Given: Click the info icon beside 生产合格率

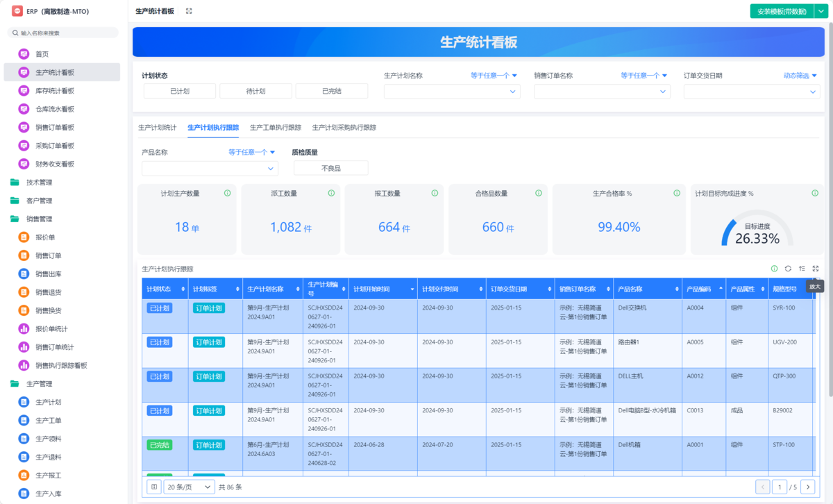Looking at the screenshot, I should coord(676,193).
